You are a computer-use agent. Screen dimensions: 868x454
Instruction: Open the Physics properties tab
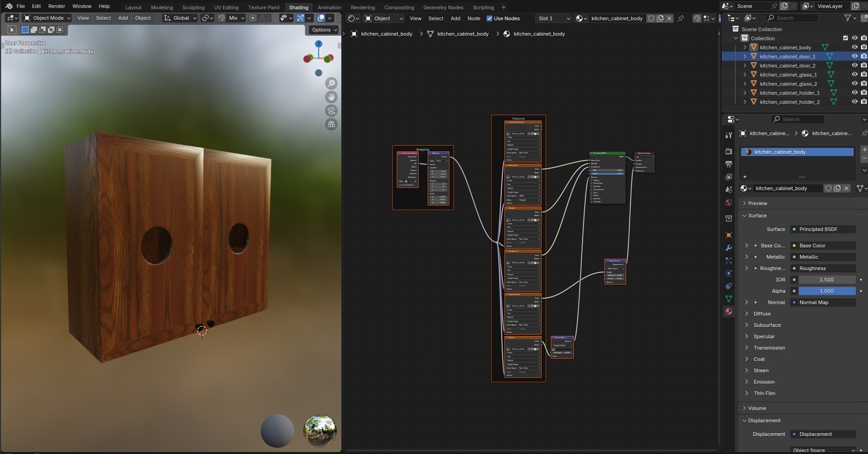tap(729, 273)
